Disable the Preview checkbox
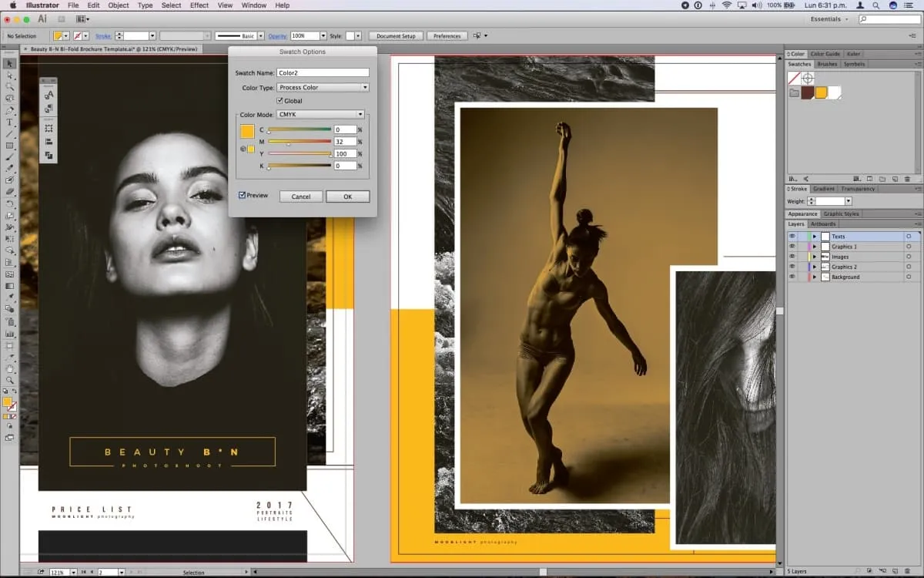This screenshot has height=578, width=924. (243, 196)
